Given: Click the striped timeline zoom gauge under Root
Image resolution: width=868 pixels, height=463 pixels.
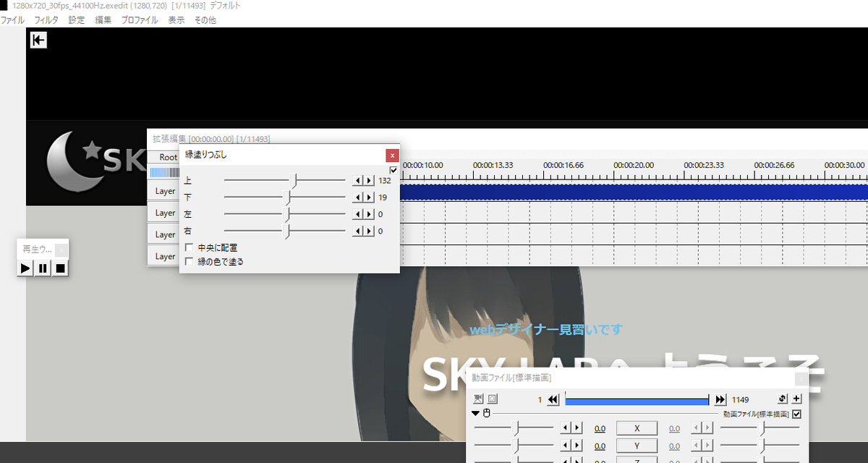Looking at the screenshot, I should 164,172.
